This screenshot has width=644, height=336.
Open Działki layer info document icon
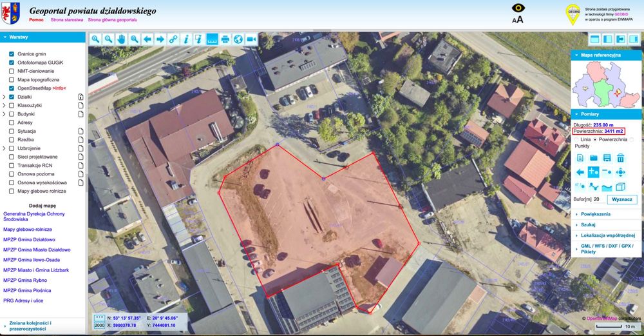[x=81, y=97]
